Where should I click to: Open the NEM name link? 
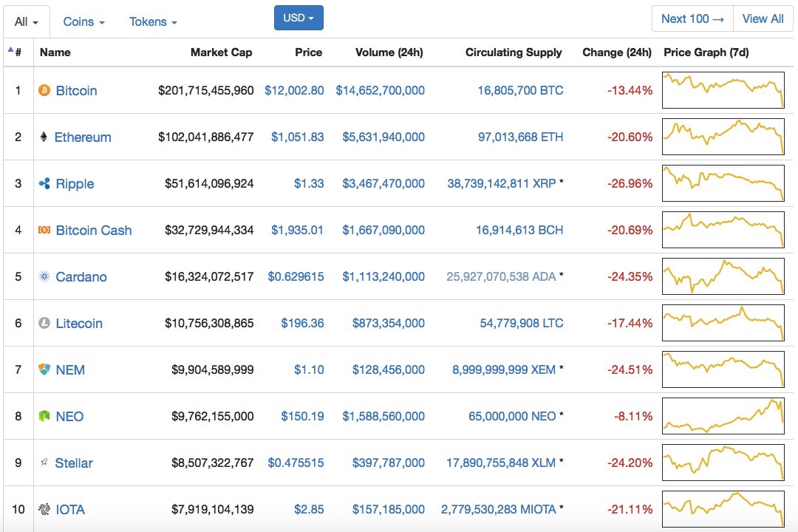click(x=70, y=370)
